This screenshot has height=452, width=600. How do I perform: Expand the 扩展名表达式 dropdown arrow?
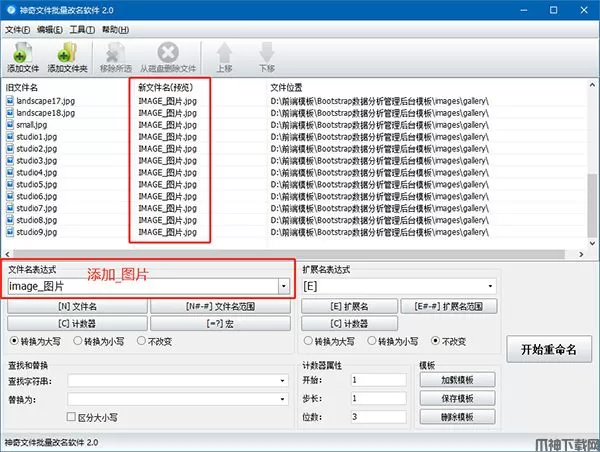tap(490, 286)
